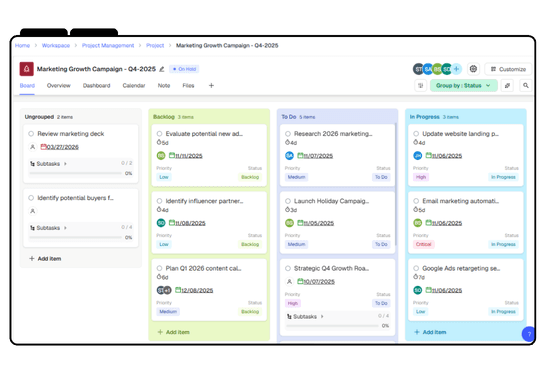Select the Board tab

(x=27, y=85)
